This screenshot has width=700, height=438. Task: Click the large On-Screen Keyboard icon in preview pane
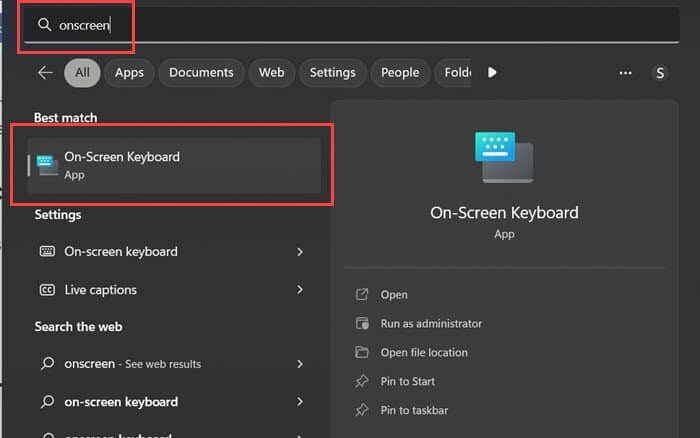click(x=504, y=157)
